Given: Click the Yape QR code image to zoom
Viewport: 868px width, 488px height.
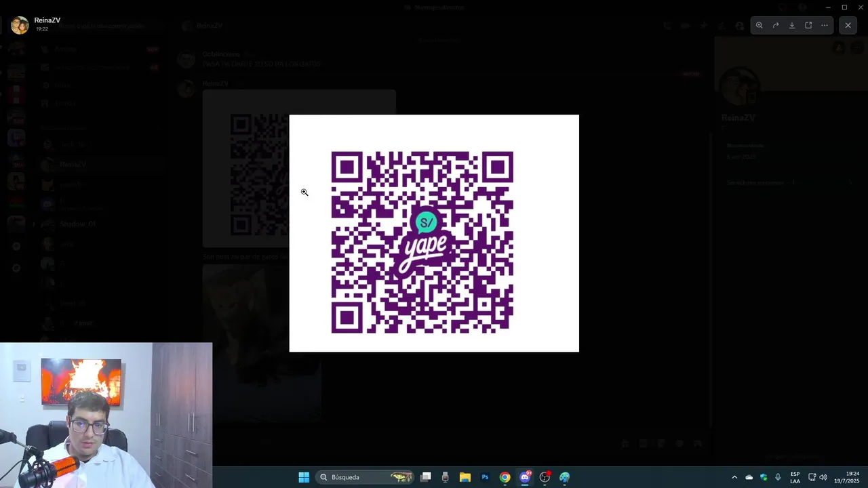Looking at the screenshot, I should (x=434, y=233).
